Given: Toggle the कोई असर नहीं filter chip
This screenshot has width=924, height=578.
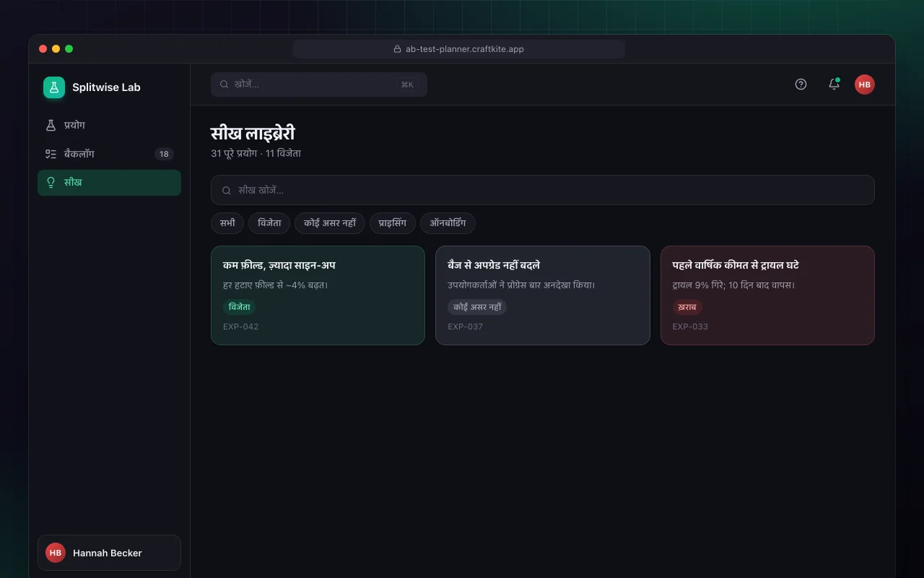Looking at the screenshot, I should [x=330, y=223].
